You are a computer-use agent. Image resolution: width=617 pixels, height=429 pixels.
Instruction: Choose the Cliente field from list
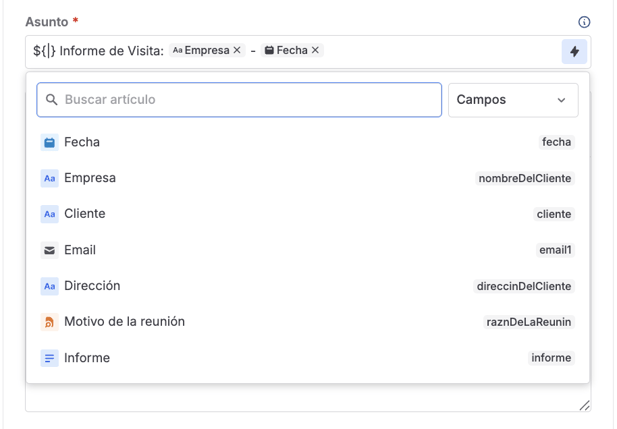point(85,214)
